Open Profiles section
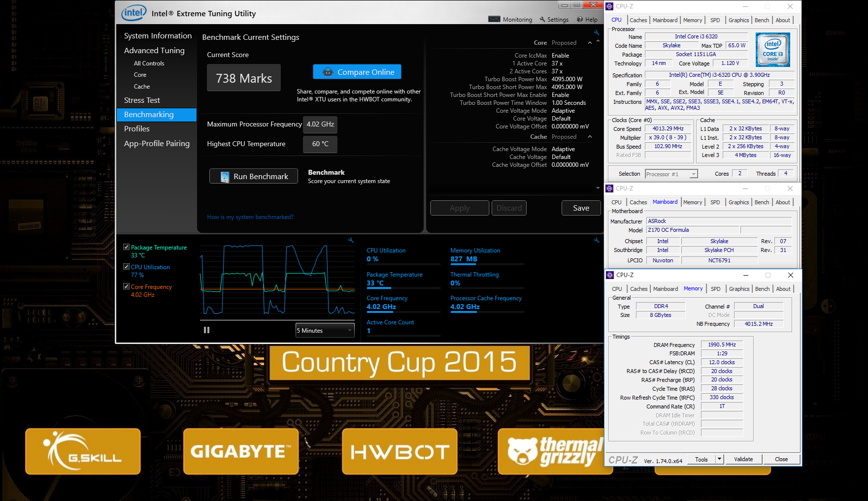This screenshot has height=501, width=868. tap(137, 129)
